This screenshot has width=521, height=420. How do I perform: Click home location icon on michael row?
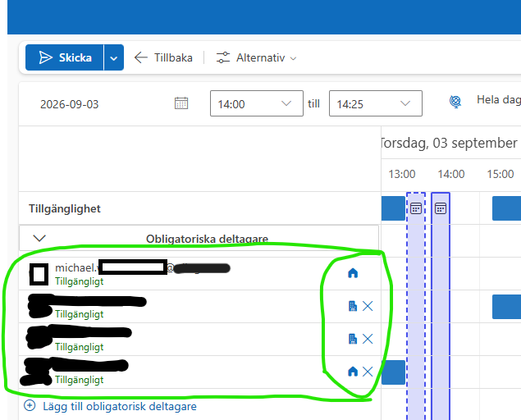coord(353,273)
